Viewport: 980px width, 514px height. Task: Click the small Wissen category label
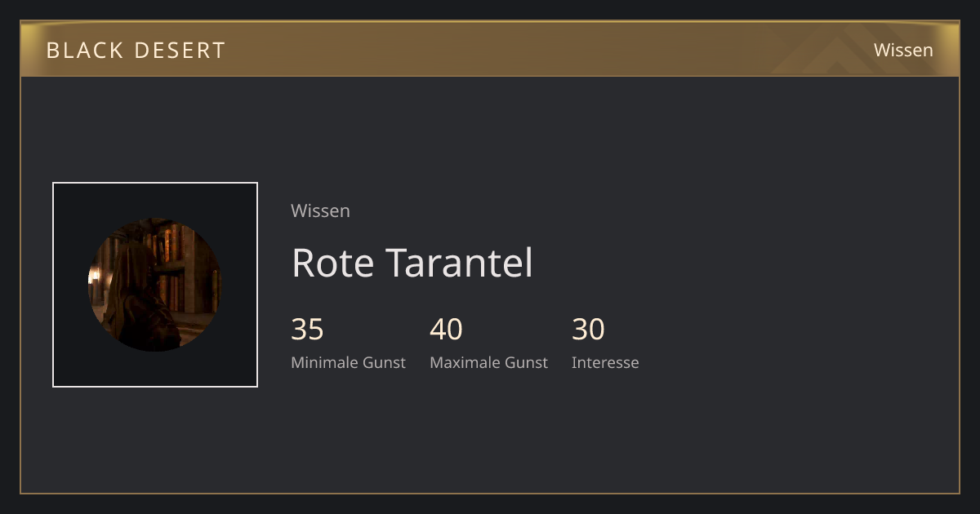(x=320, y=210)
